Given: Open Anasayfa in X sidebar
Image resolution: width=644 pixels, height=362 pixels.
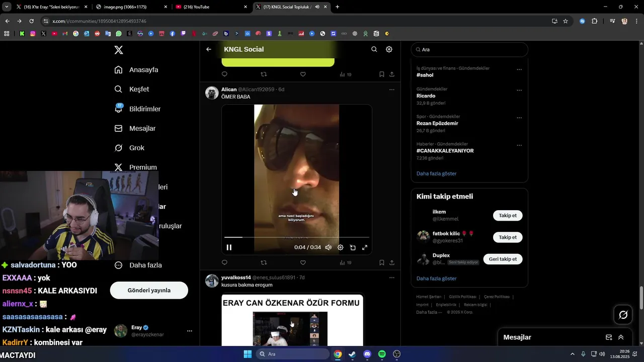Looking at the screenshot, I should pyautogui.click(x=136, y=70).
